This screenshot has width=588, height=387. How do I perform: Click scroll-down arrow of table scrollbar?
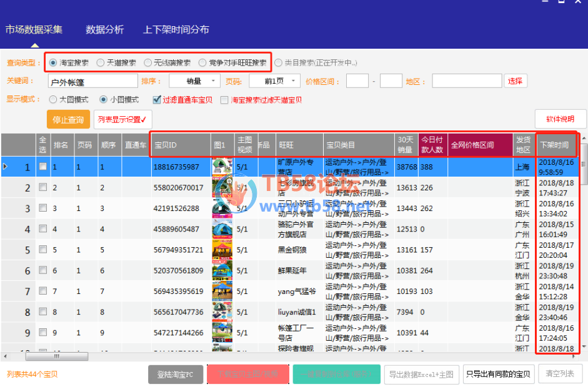[x=584, y=347]
